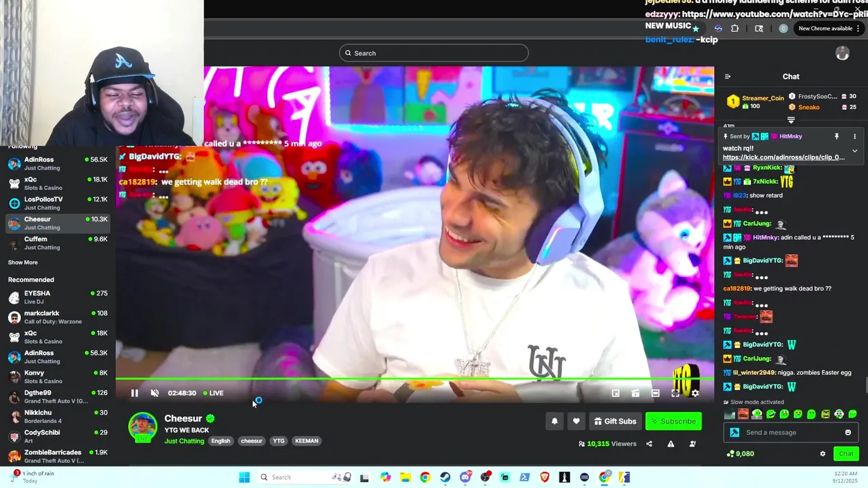Jump to the LIVE indicator in player
This screenshot has height=488, width=868.
pyautogui.click(x=214, y=393)
